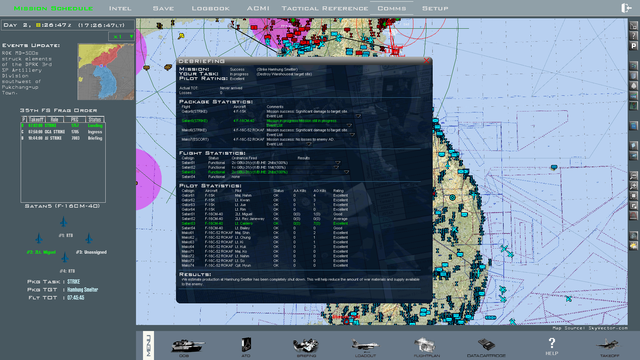Expand Satan52 ordnance results arrow
The image size is (640, 360).
click(x=336, y=167)
